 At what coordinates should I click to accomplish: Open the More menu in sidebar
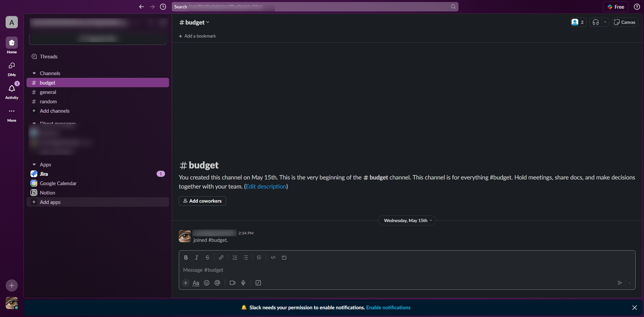12,114
